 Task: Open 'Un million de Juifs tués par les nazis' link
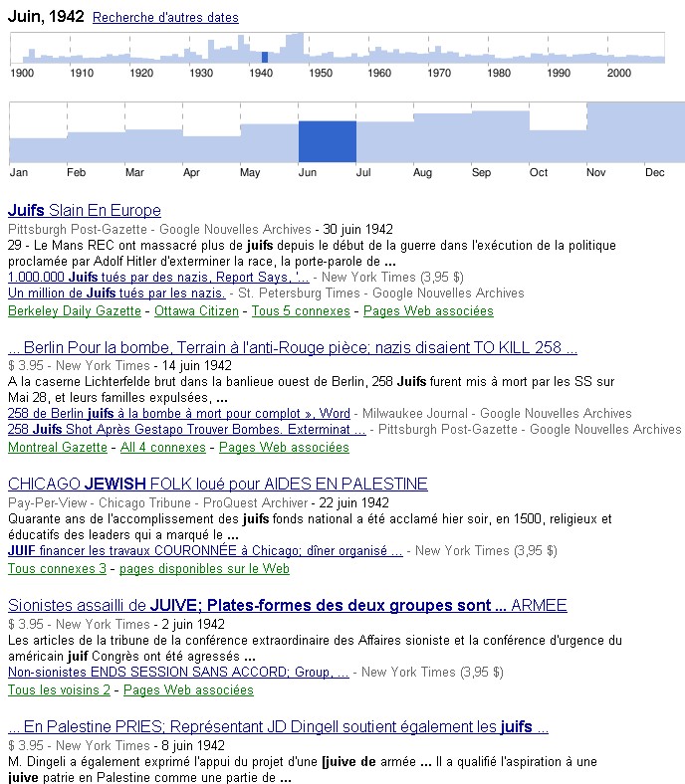tap(116, 293)
